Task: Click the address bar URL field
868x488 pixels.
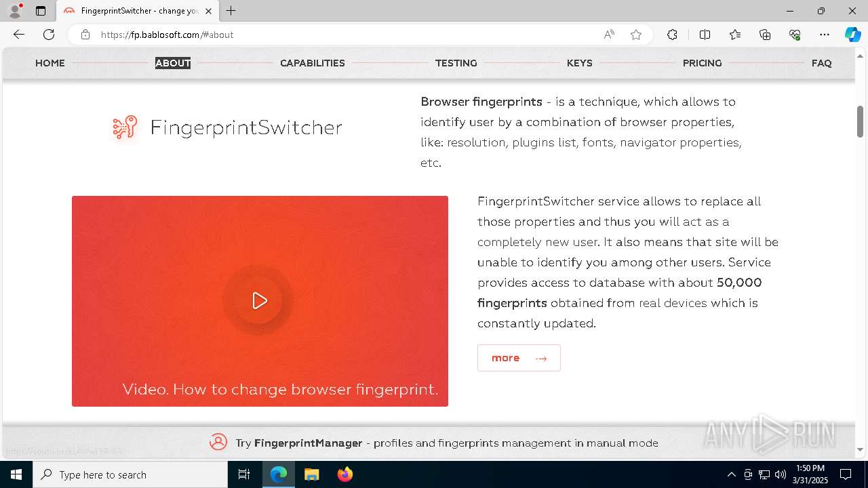Action: pyautogui.click(x=346, y=35)
